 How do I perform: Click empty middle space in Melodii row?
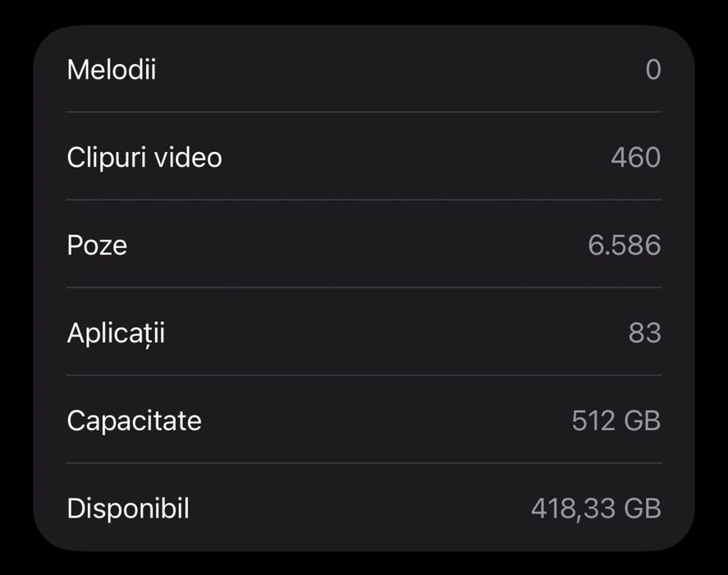[386, 70]
